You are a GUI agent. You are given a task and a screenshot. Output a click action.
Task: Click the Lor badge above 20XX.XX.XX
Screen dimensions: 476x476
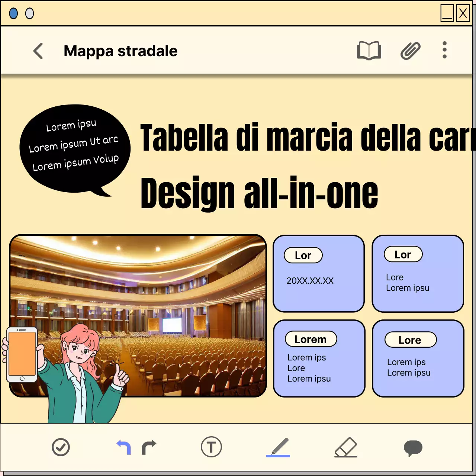click(x=303, y=255)
